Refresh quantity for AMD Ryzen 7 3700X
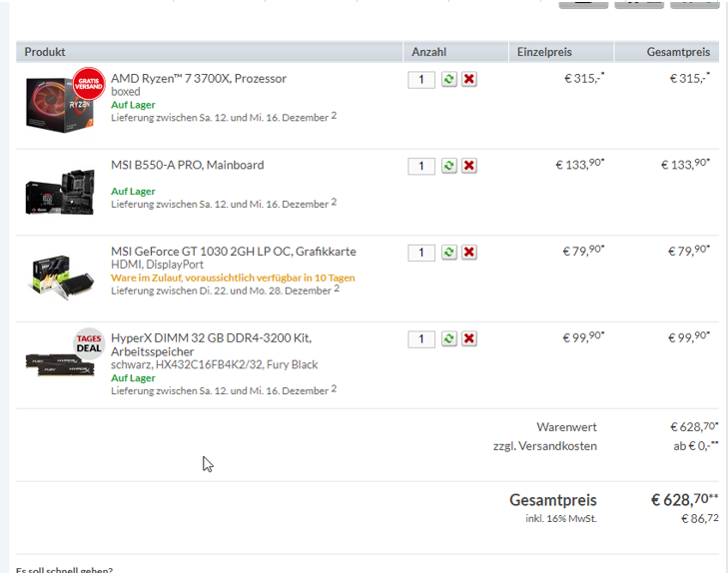 pyautogui.click(x=449, y=79)
